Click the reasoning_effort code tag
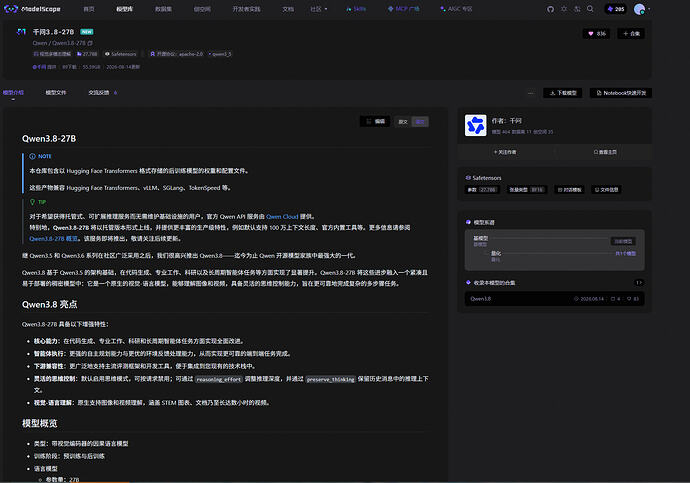 (x=219, y=379)
